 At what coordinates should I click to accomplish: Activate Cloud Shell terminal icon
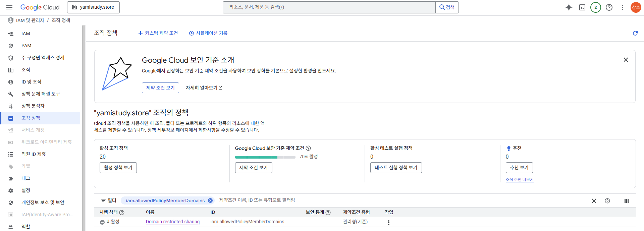coord(582,7)
